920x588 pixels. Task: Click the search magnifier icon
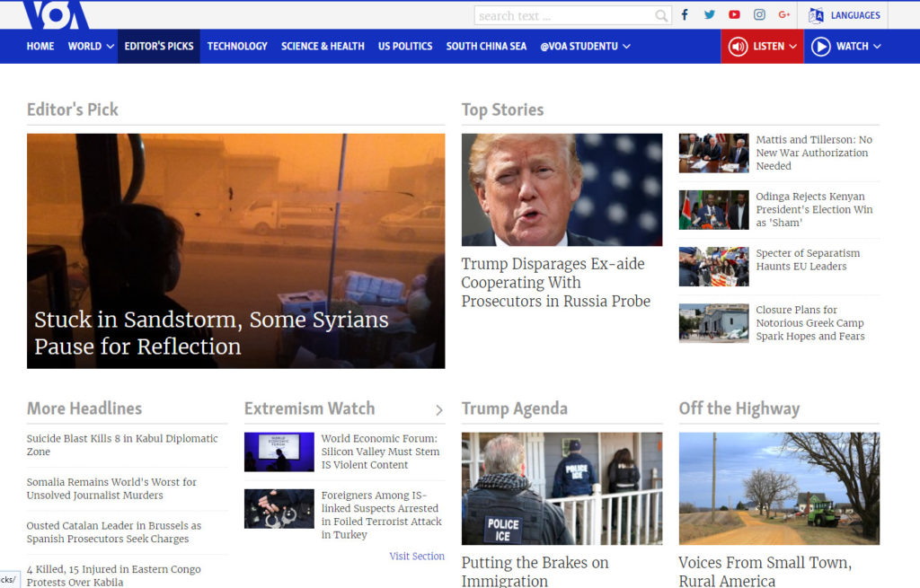tap(661, 16)
